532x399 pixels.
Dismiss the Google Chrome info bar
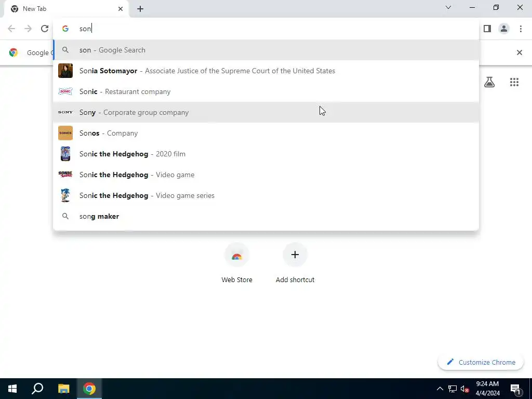point(519,52)
